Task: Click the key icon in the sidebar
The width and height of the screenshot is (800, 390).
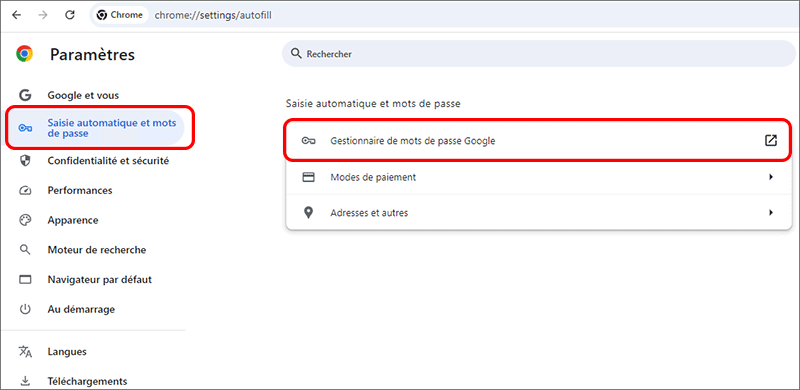Action: tap(25, 128)
